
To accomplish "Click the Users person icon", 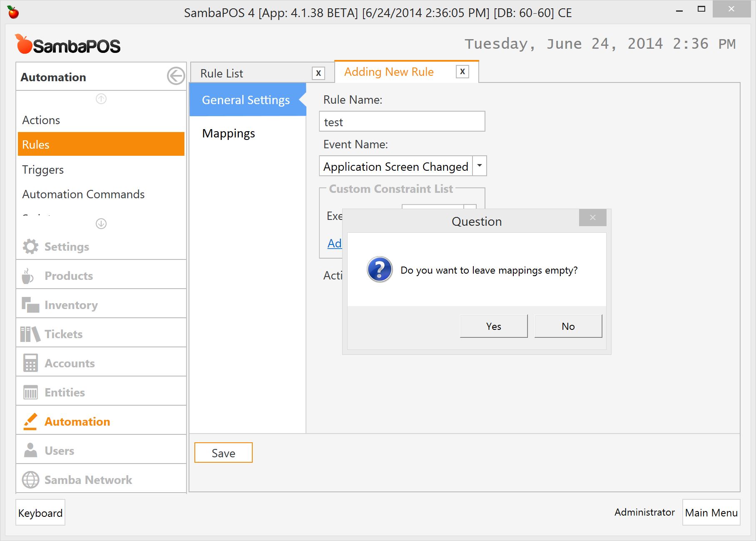I will click(30, 451).
